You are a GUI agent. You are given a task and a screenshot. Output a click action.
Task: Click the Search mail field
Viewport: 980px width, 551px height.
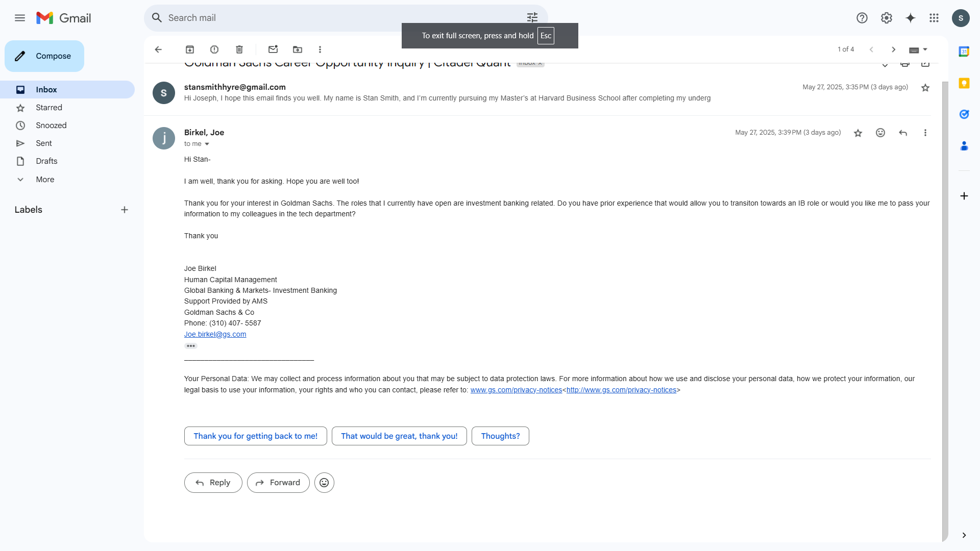pyautogui.click(x=346, y=18)
